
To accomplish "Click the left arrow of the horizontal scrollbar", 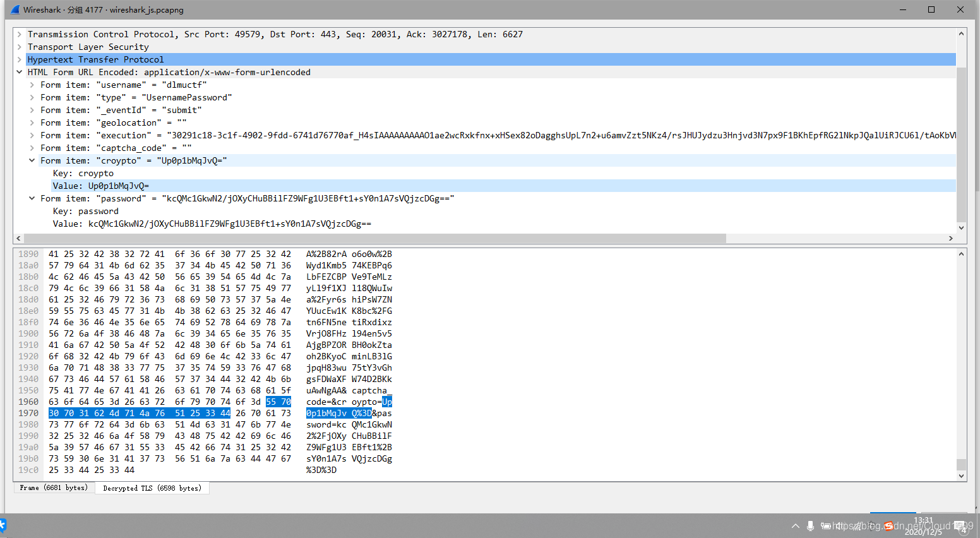I will 18,238.
